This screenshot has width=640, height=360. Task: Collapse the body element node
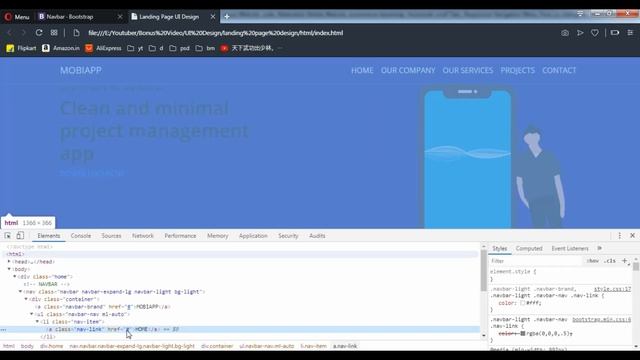(x=9, y=269)
